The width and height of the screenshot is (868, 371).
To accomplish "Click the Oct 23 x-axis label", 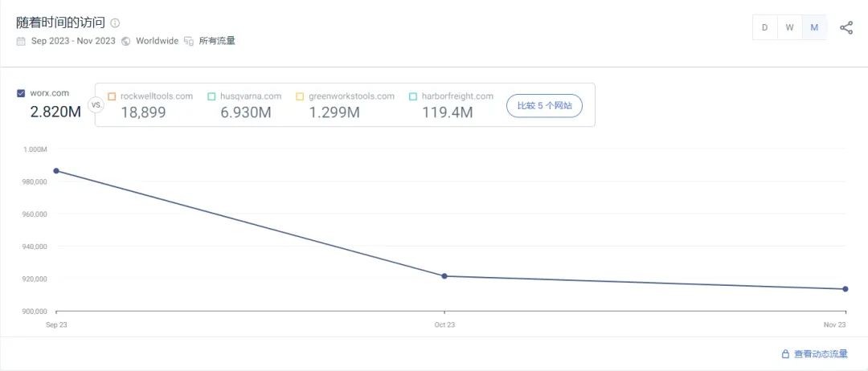I will pos(444,325).
